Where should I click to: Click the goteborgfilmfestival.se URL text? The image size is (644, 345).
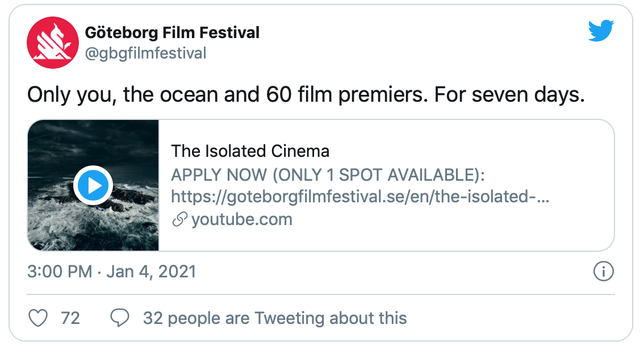[360, 197]
